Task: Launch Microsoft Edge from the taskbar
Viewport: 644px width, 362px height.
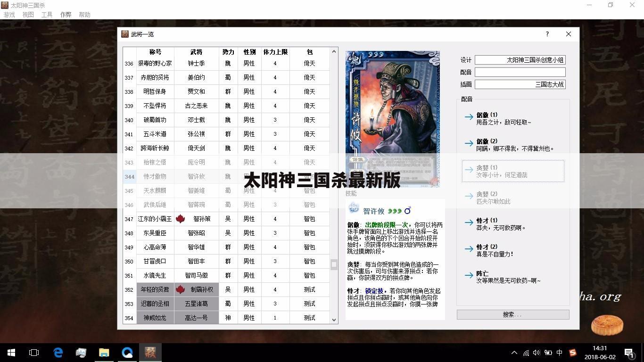Action: coord(58,352)
